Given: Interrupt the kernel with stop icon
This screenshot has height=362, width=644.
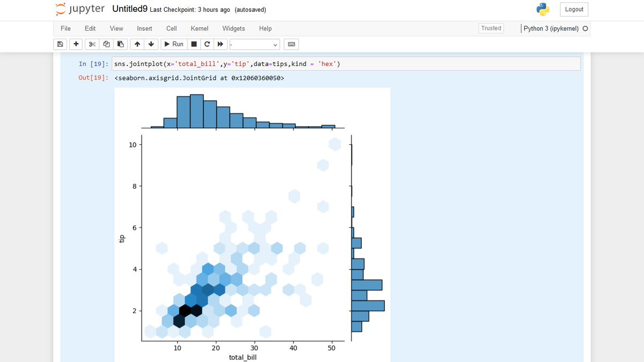Looking at the screenshot, I should (194, 44).
